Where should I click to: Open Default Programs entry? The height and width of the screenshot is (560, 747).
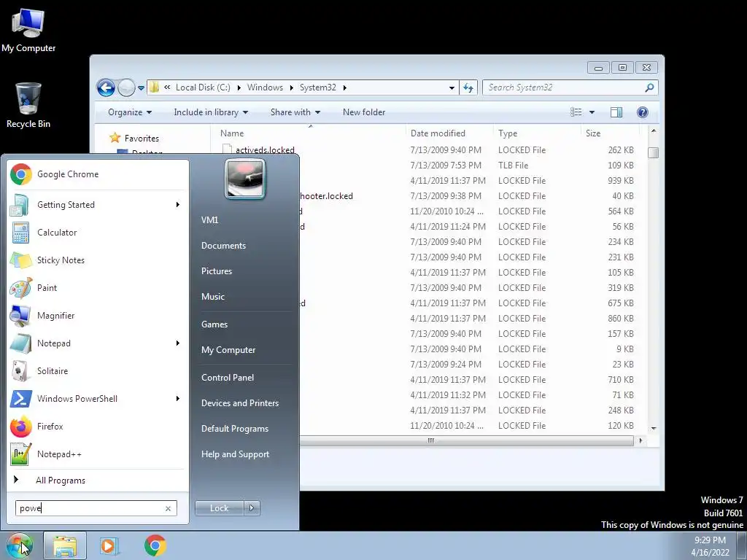pos(235,429)
